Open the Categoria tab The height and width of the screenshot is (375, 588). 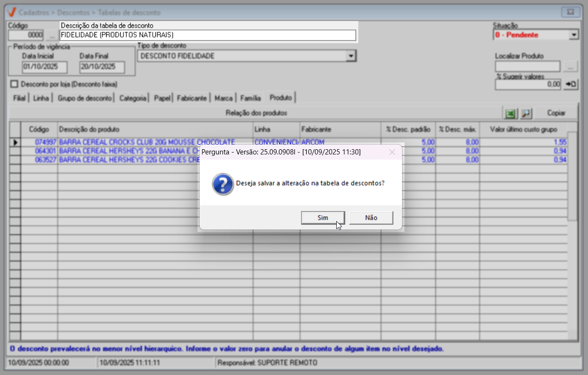(x=133, y=98)
